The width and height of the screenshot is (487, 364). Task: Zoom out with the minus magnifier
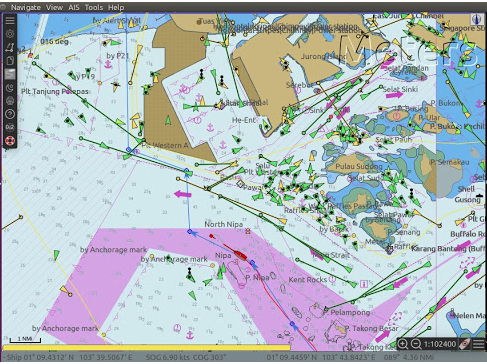(415, 344)
